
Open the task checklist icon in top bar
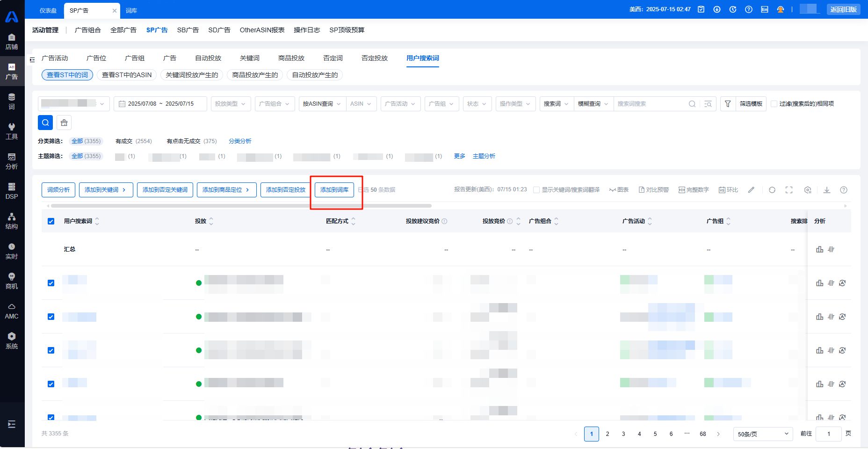click(x=701, y=9)
